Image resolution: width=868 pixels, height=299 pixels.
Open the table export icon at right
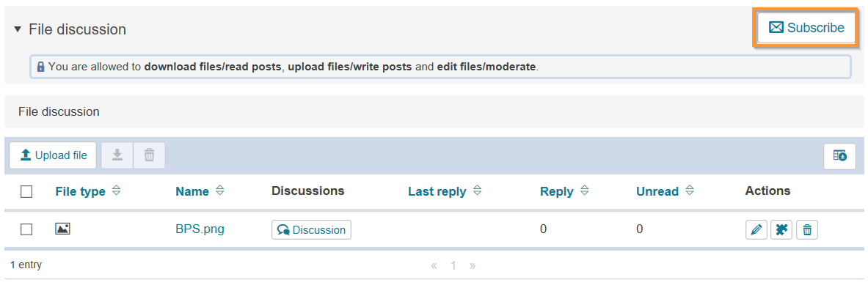(x=839, y=156)
